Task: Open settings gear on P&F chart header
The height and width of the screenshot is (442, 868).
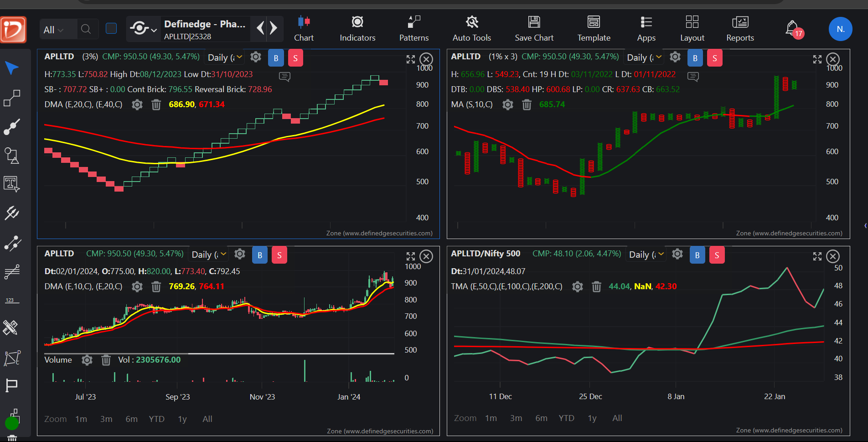Action: coord(675,57)
